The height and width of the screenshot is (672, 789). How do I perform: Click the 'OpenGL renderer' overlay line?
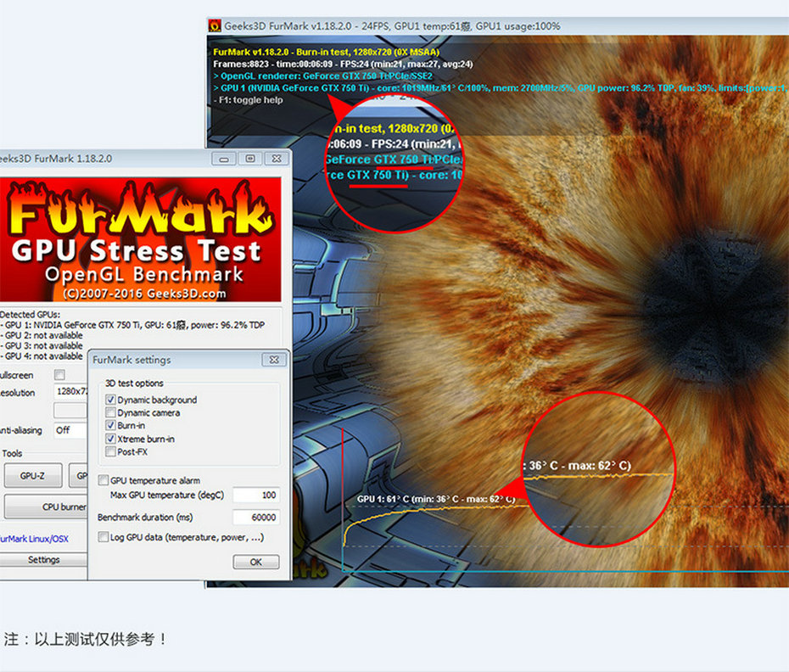click(x=323, y=76)
